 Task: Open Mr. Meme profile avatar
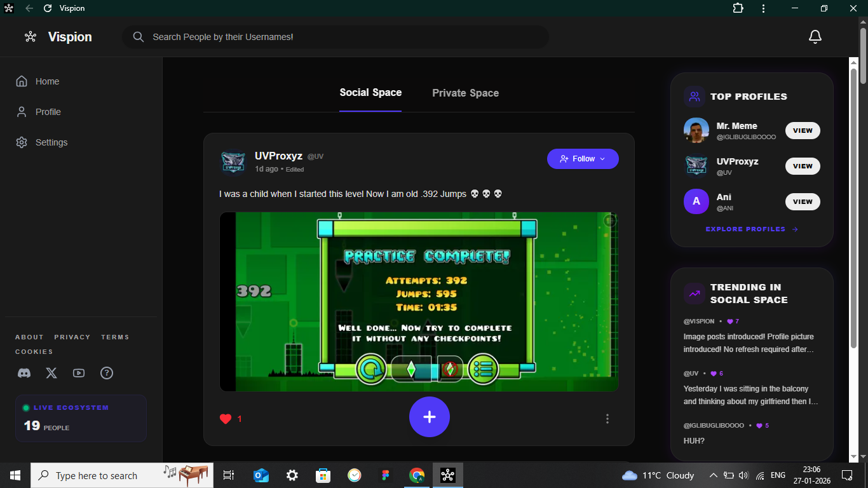pos(696,131)
